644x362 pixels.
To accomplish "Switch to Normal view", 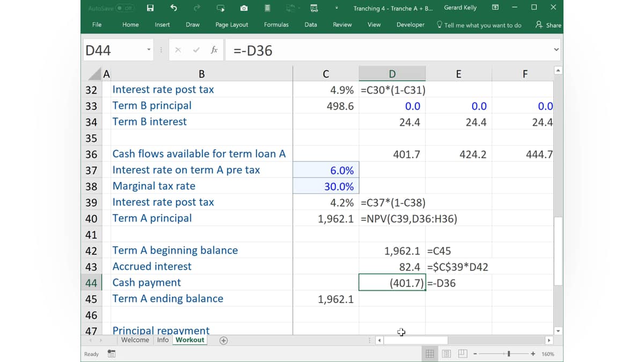I will (430, 354).
